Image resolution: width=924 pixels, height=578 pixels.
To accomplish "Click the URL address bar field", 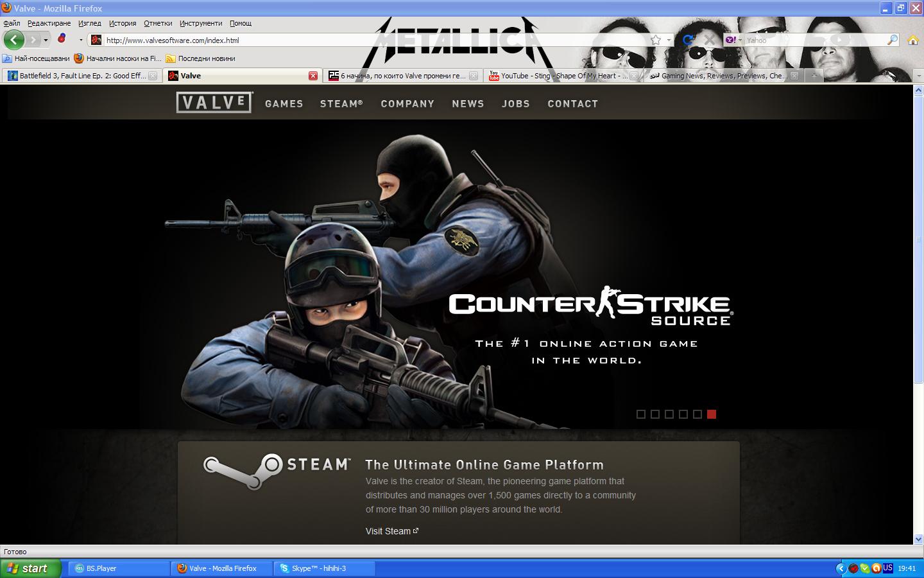I will 372,40.
